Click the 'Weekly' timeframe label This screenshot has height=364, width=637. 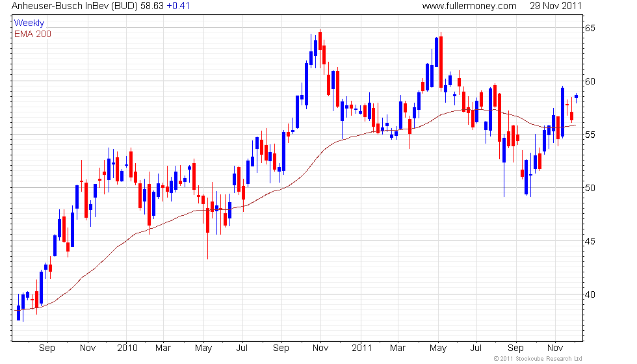coord(29,23)
